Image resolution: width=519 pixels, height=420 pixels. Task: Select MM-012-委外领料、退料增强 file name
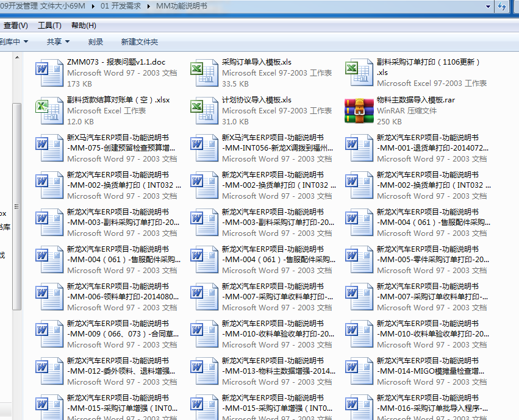121,366
